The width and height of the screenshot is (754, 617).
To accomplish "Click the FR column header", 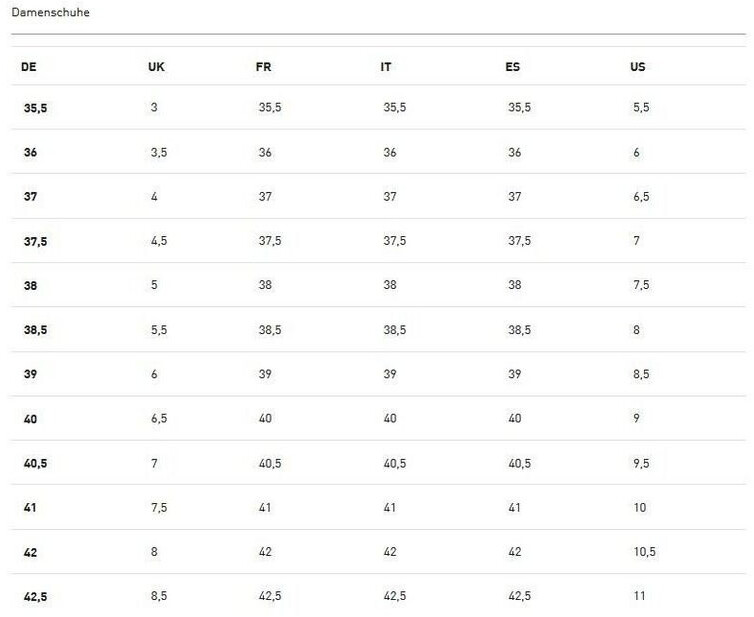I will tap(264, 67).
